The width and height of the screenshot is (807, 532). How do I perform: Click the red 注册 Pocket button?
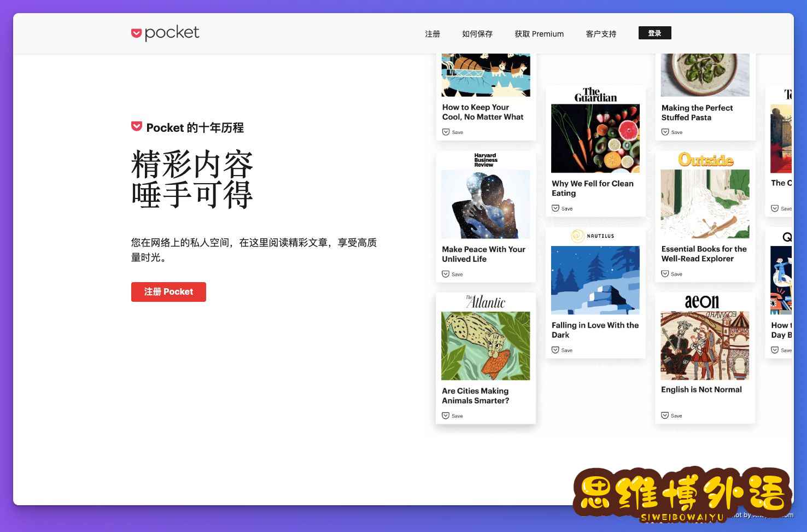tap(168, 292)
